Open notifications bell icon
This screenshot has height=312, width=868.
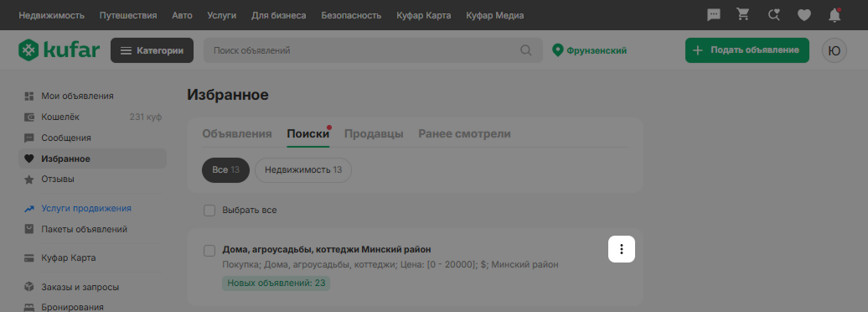click(x=834, y=16)
